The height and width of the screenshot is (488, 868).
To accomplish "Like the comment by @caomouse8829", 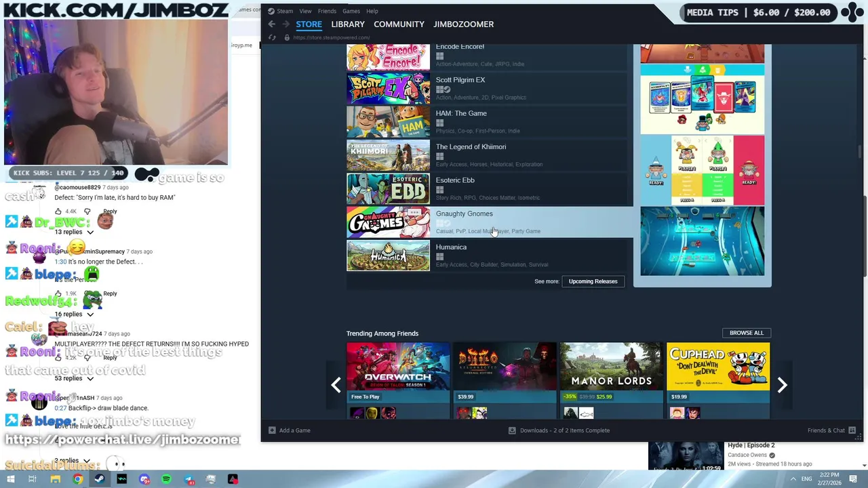I will click(58, 211).
